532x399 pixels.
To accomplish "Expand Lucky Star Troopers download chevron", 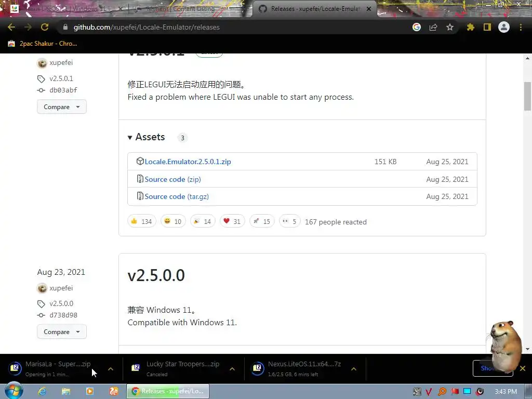I will click(x=232, y=369).
